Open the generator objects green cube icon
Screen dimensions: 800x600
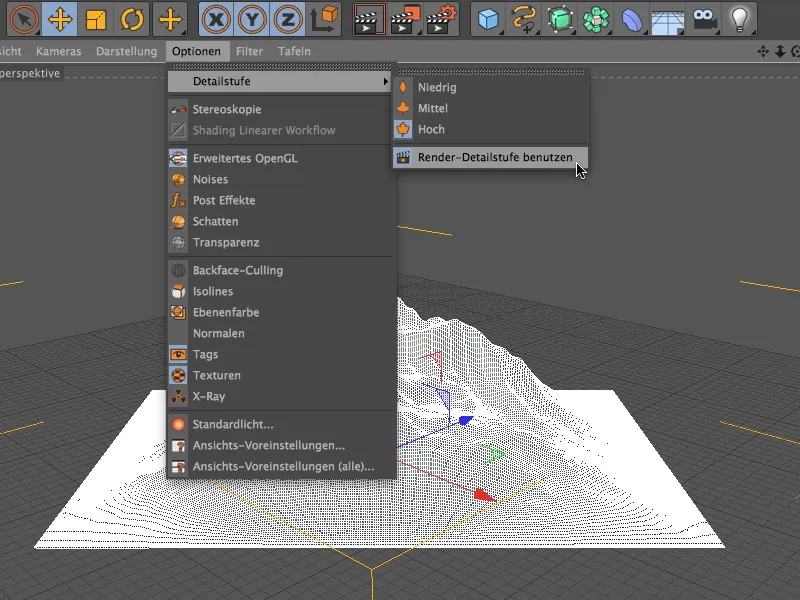(560, 19)
